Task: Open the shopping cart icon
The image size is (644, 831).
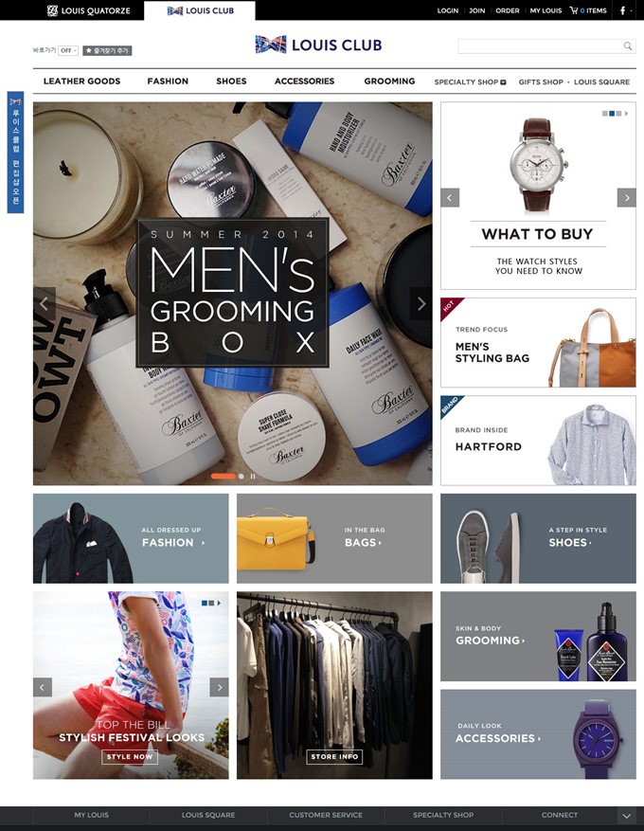Action: 573,10
